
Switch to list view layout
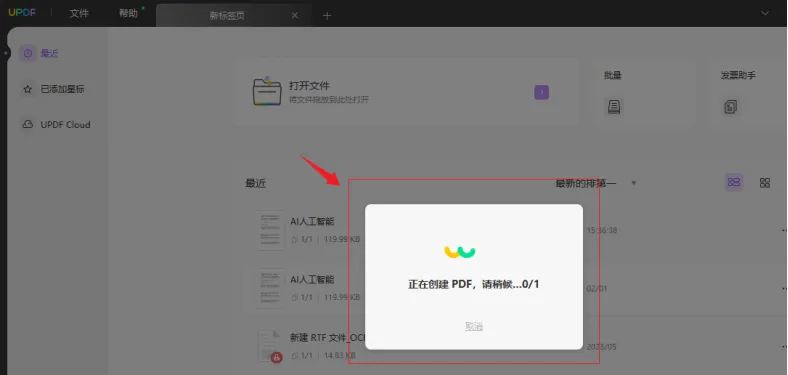(734, 182)
